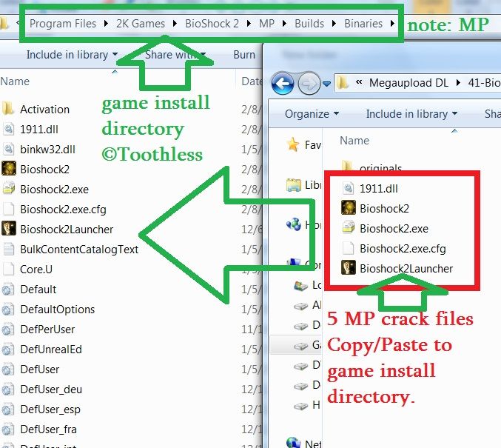
Task: Click the Burn toolbar button
Action: (244, 55)
